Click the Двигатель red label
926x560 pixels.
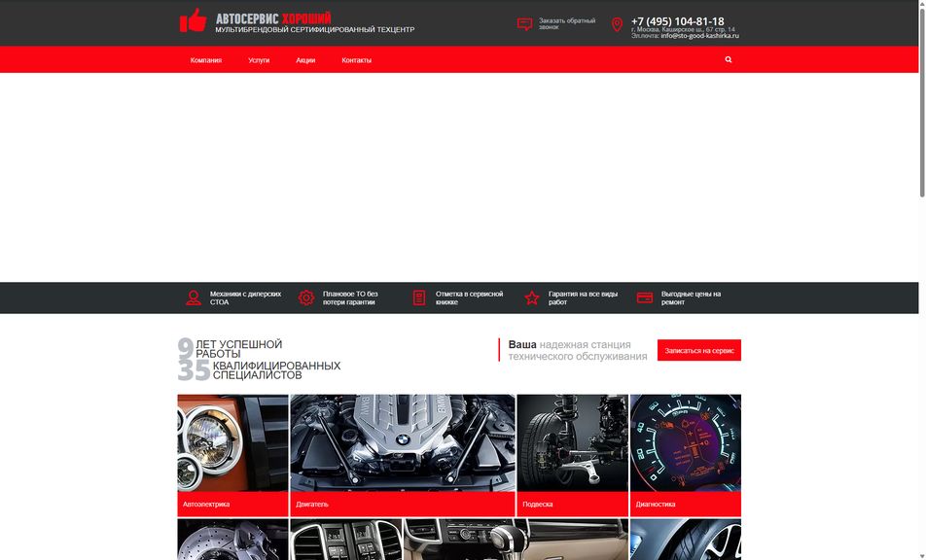403,505
